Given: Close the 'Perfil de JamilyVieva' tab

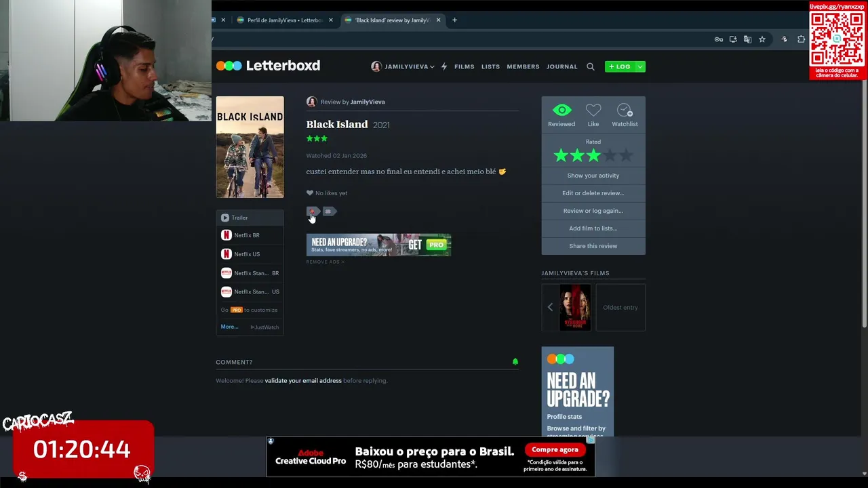Looking at the screenshot, I should click(330, 20).
